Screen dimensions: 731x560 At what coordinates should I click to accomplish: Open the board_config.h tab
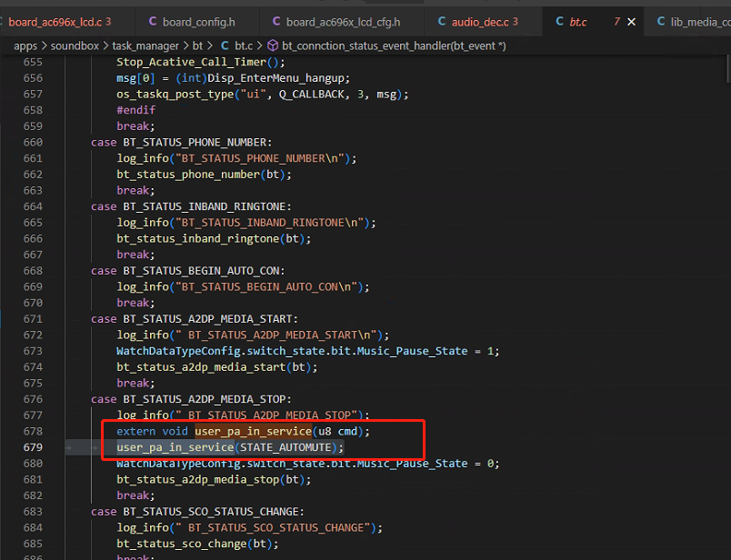(x=197, y=22)
